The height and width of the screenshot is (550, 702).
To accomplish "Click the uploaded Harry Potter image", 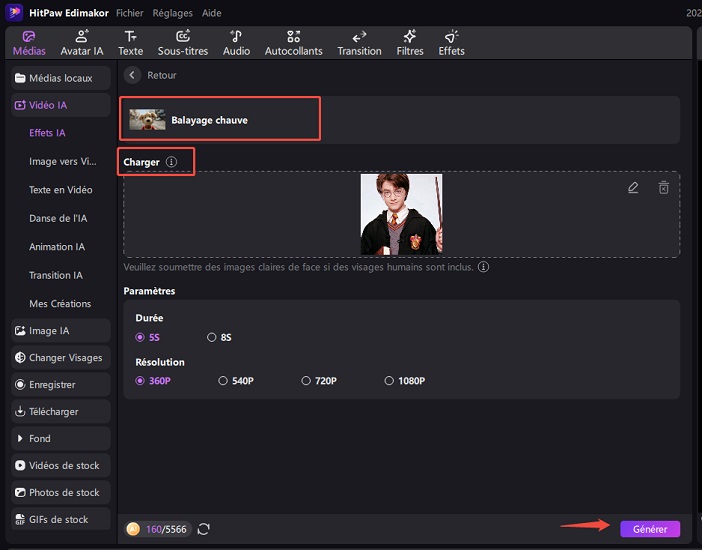I will pyautogui.click(x=401, y=214).
